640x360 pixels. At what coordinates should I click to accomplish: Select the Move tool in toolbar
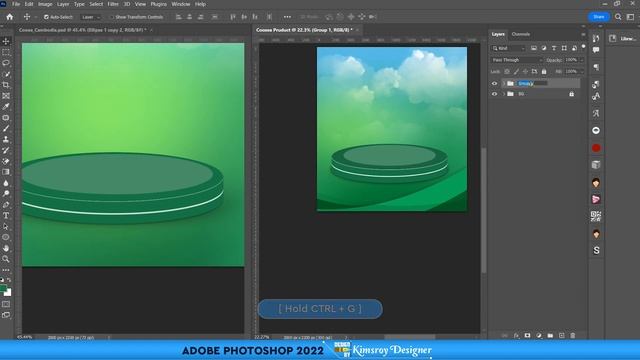(x=6, y=41)
